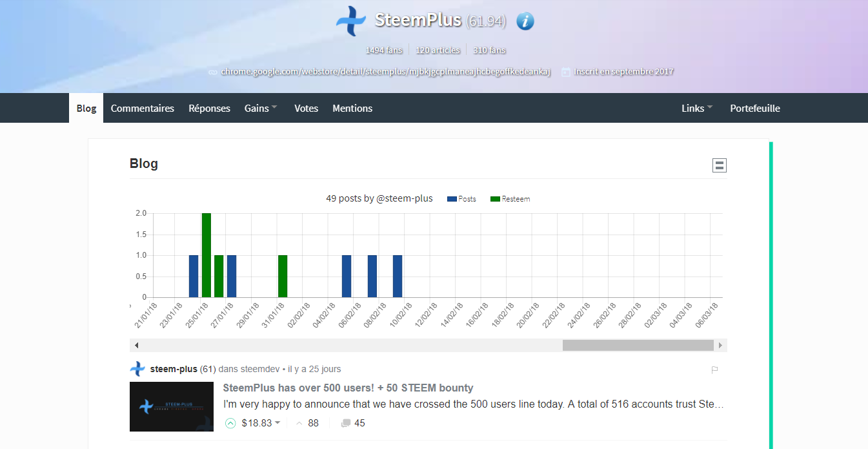Open the steemdev category link
This screenshot has width=868, height=449.
click(x=259, y=369)
